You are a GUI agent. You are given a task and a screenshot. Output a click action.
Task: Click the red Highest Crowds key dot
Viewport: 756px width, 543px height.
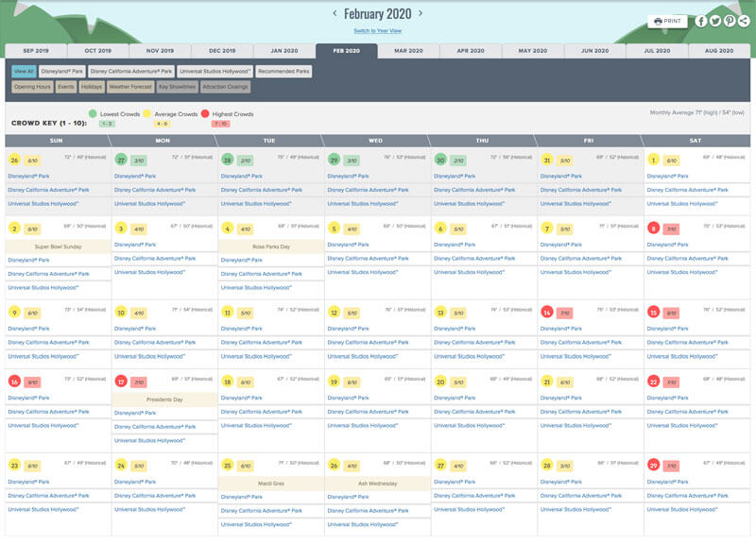[x=205, y=113]
